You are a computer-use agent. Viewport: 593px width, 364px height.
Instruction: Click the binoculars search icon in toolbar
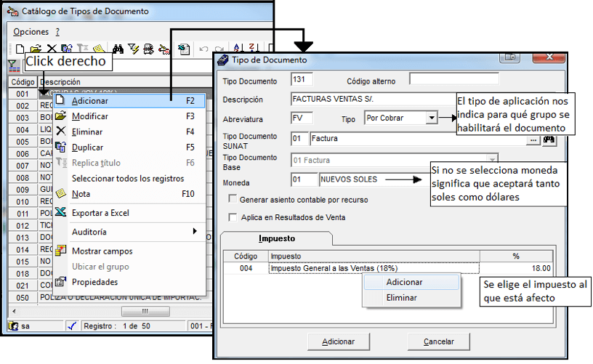coord(118,49)
